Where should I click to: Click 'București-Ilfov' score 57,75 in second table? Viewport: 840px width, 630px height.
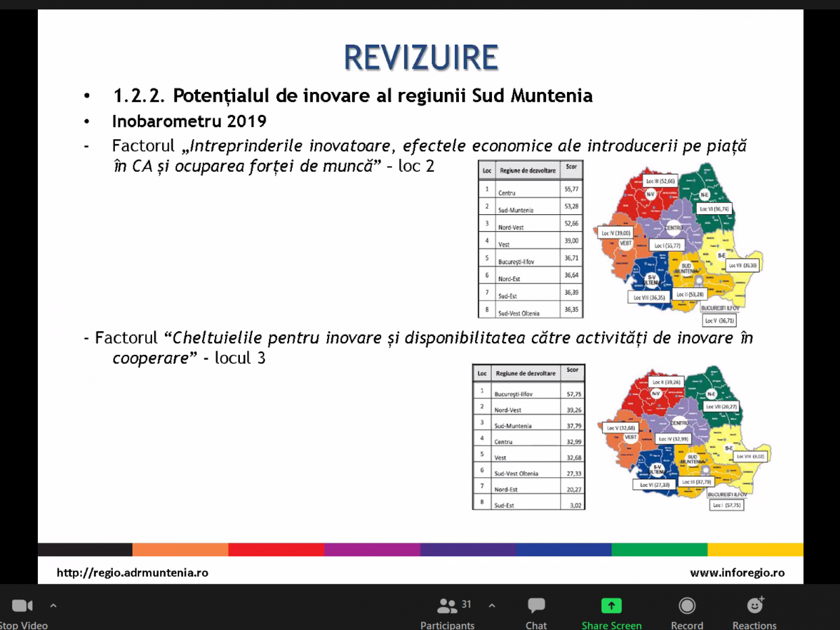pyautogui.click(x=573, y=391)
